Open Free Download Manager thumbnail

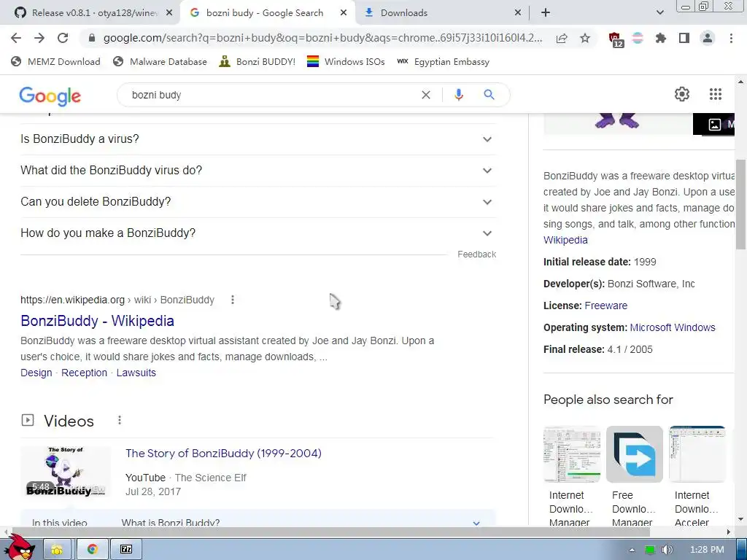634,454
